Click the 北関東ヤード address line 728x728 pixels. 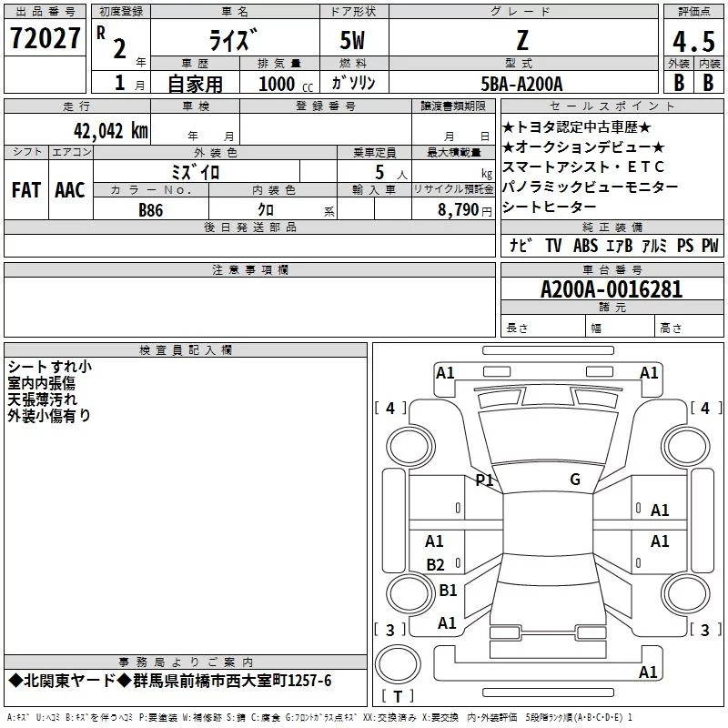pos(170,681)
